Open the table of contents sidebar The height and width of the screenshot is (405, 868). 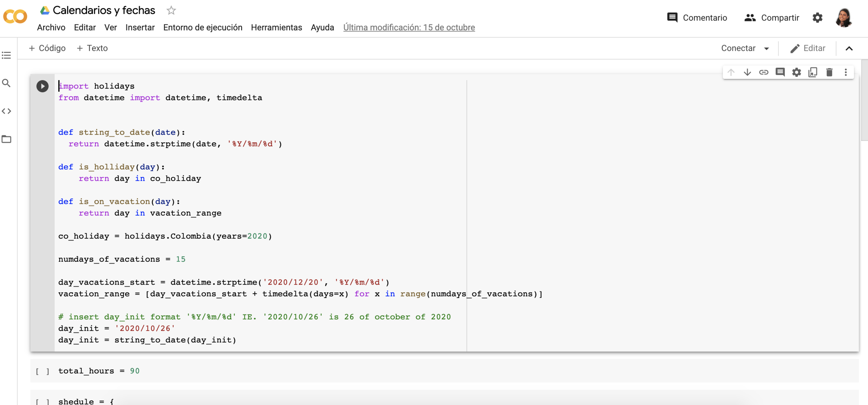point(6,55)
